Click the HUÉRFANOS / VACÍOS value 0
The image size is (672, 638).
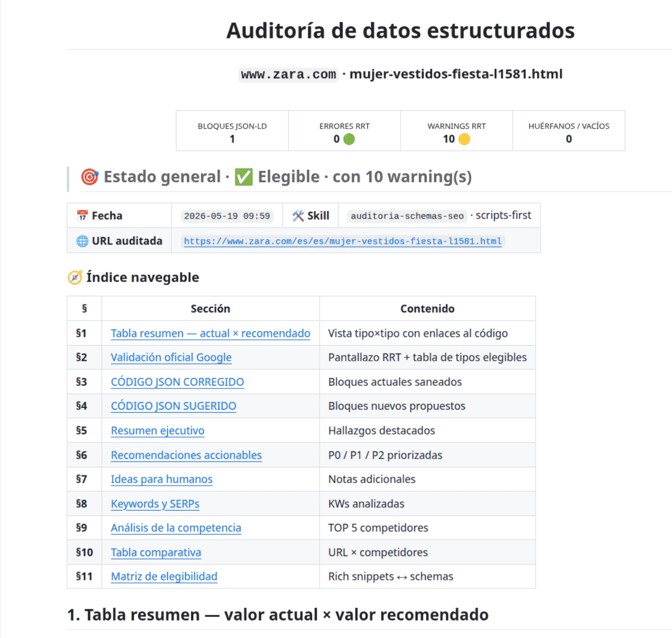pyautogui.click(x=569, y=139)
